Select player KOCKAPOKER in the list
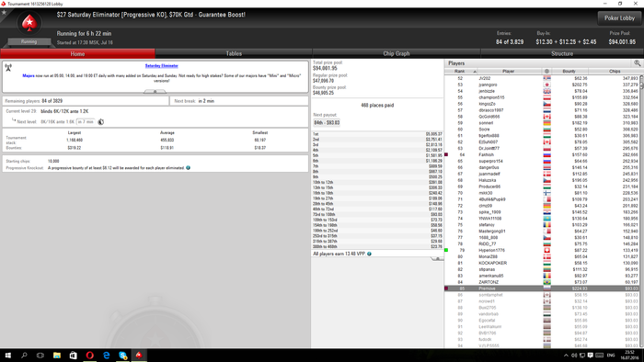Image resolution: width=644 pixels, height=362 pixels. pyautogui.click(x=542, y=263)
